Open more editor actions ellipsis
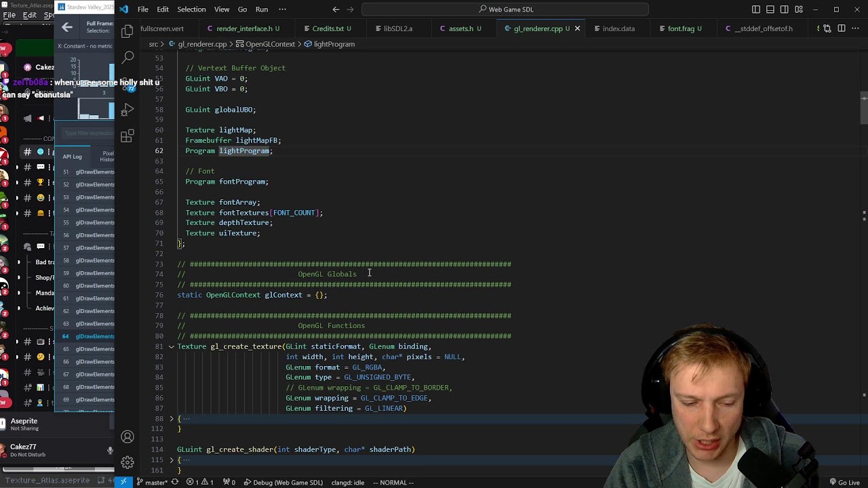 (x=856, y=28)
